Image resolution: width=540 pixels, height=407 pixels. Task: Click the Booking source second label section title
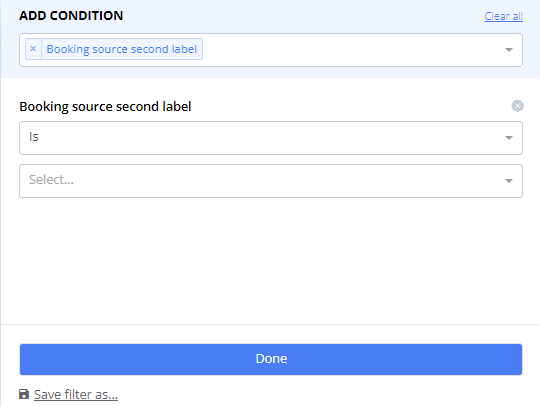(105, 106)
